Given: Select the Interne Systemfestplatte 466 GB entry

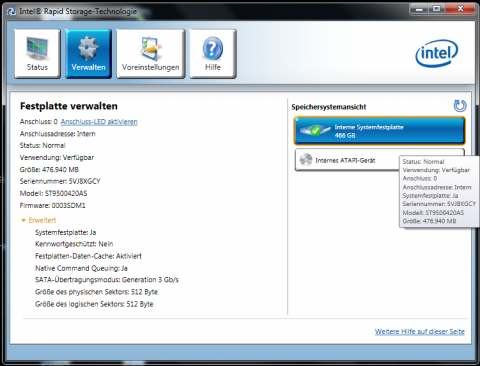Looking at the screenshot, I should tap(379, 131).
